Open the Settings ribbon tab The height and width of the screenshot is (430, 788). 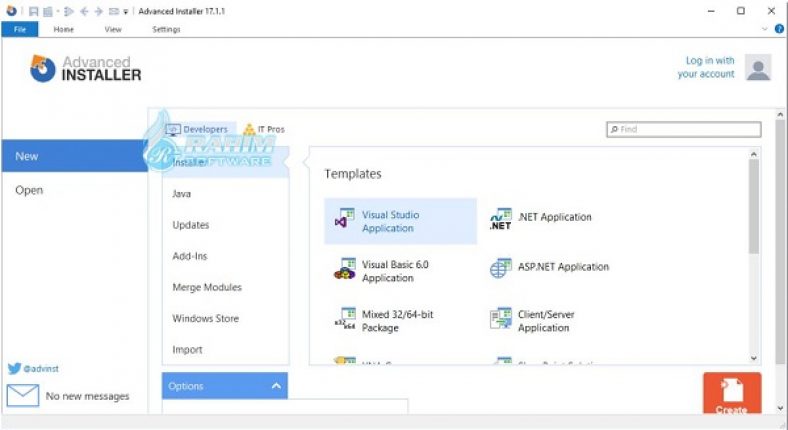point(166,29)
